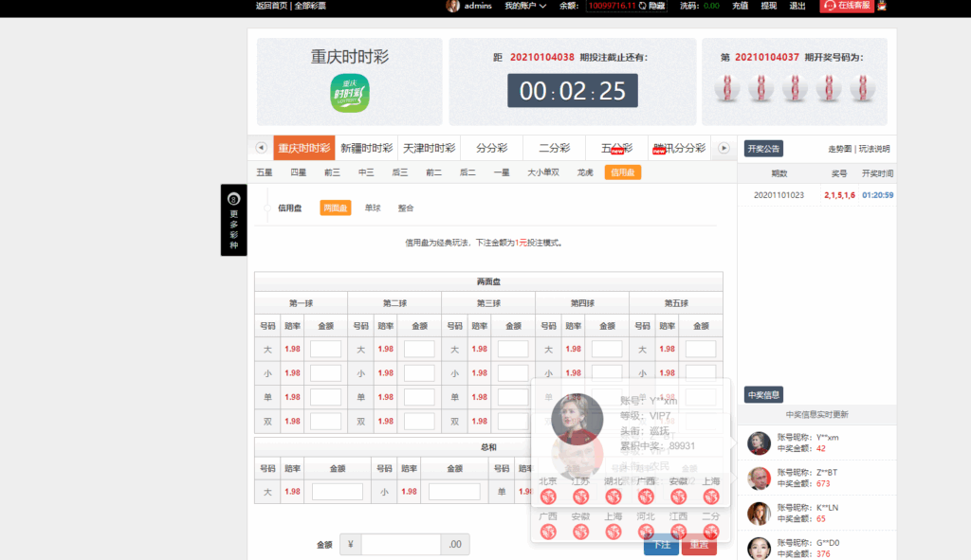Select the 大小单双 bet type tab

(x=543, y=172)
